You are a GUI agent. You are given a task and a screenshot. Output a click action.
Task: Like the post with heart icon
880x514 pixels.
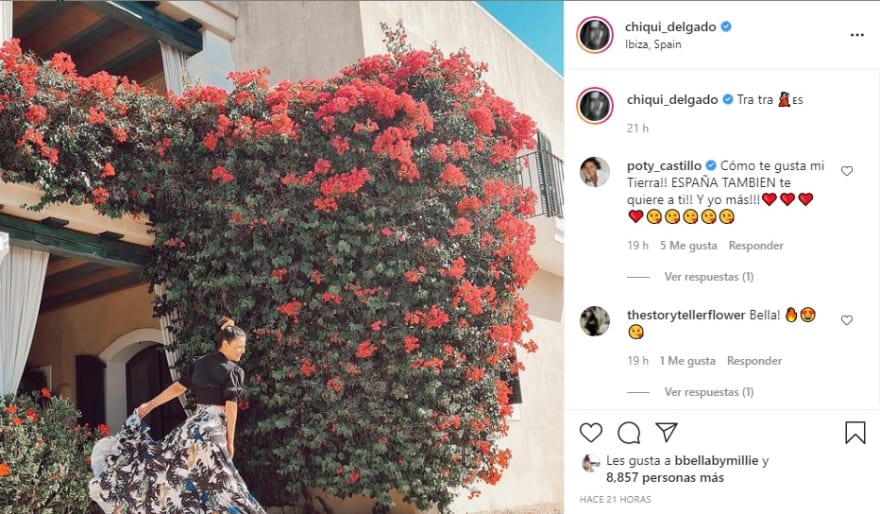click(x=591, y=433)
